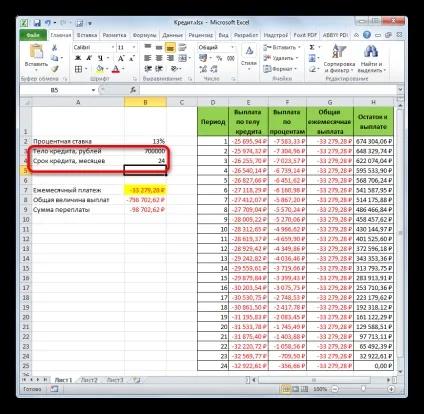The image size is (424, 414).
Task: Expand the formula bar
Action: click(400, 90)
